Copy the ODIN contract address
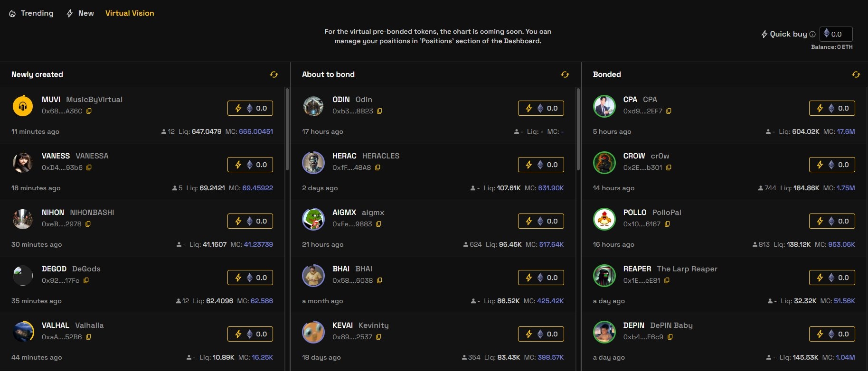This screenshot has height=371, width=868. pos(379,111)
